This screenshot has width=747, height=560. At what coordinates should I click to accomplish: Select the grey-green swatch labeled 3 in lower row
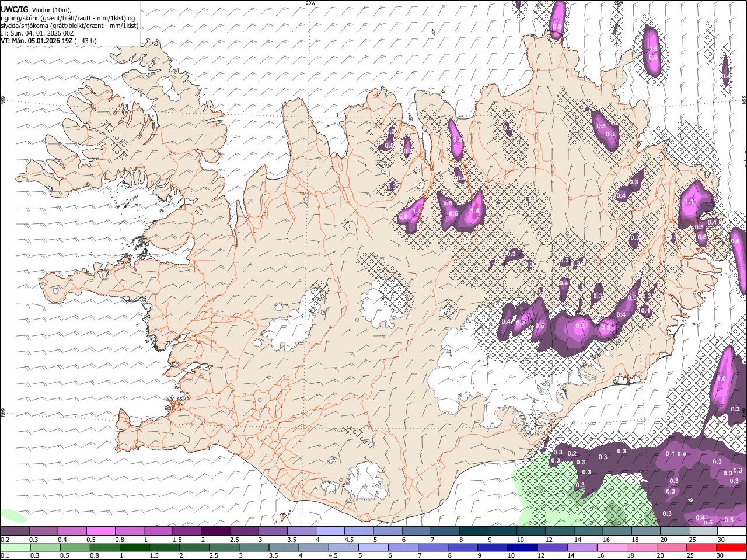point(254,547)
